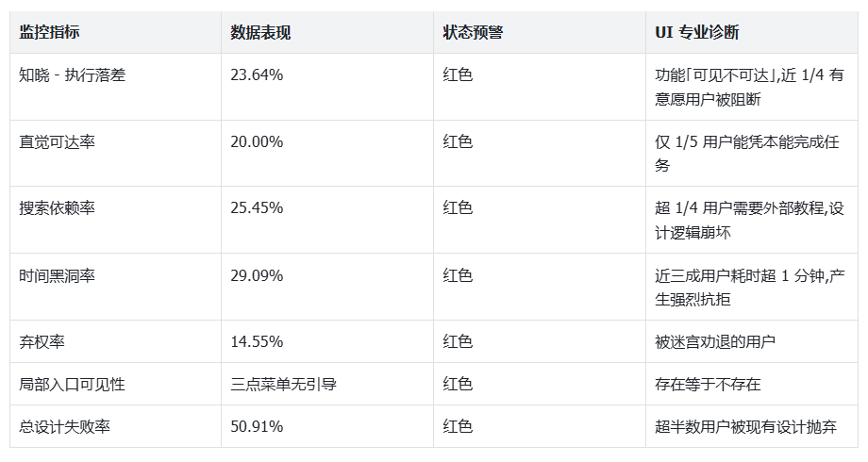Screen dimensions: 868x462
Task: Select the 29.09% data cell
Action: [x=257, y=276]
